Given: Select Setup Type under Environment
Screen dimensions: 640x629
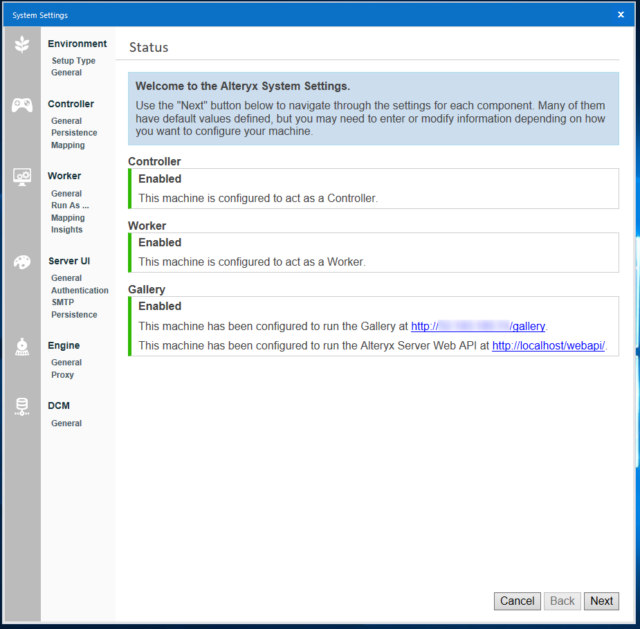Looking at the screenshot, I should (73, 61).
